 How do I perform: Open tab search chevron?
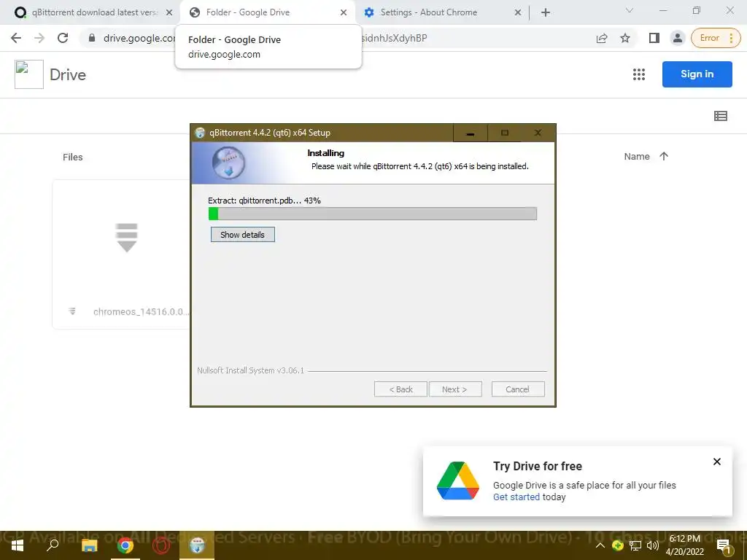[630, 10]
